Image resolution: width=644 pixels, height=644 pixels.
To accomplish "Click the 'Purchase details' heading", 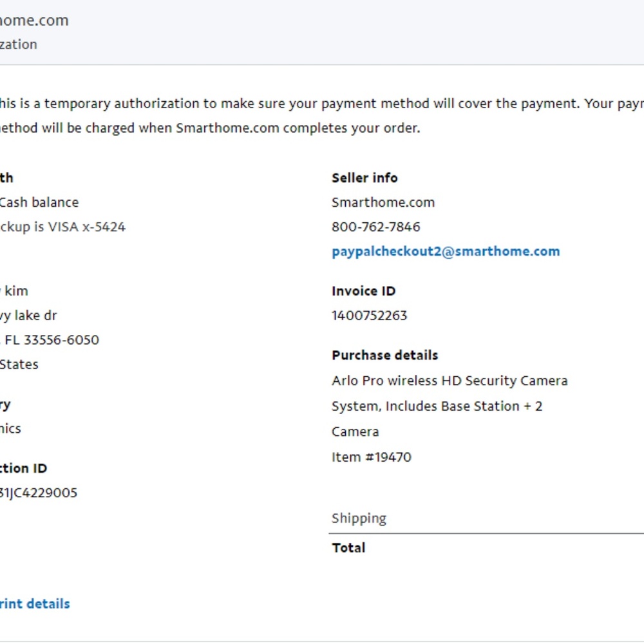I will (385, 355).
